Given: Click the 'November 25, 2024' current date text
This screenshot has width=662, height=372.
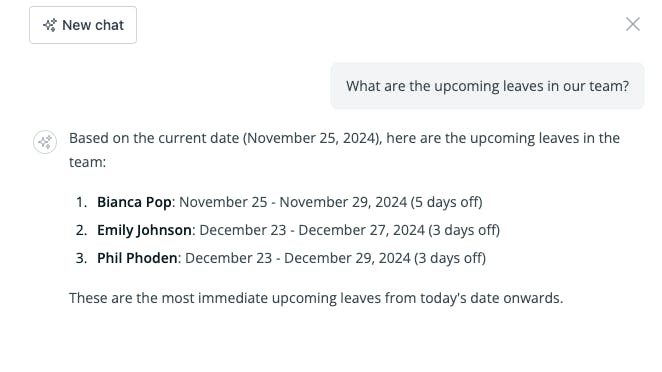Looking at the screenshot, I should pos(311,138).
